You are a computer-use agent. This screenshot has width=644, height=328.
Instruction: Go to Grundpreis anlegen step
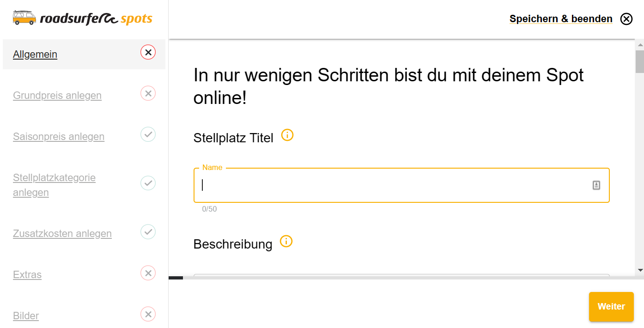coord(57,95)
